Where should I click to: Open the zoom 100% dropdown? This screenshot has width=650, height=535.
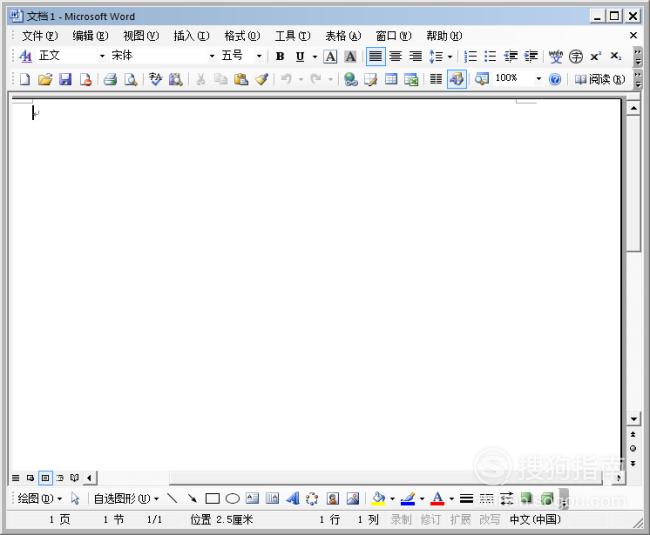tap(538, 79)
